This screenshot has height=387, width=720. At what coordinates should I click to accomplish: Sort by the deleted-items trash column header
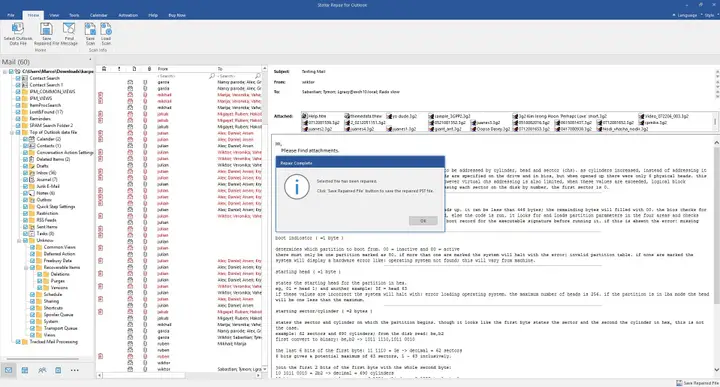(x=104, y=69)
